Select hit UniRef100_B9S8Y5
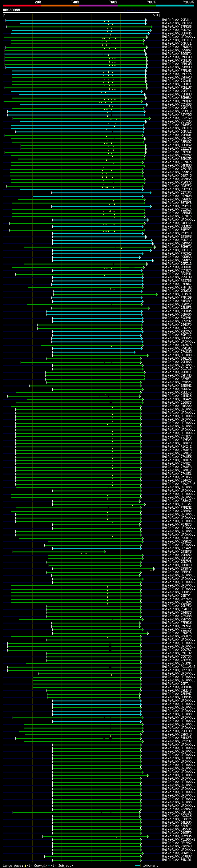 pos(177,568)
